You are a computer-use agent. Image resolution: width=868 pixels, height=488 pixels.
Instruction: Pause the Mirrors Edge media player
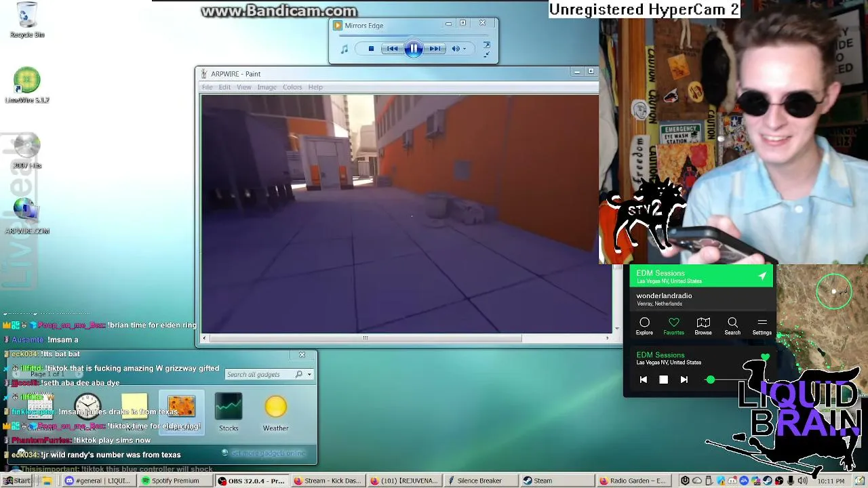413,49
